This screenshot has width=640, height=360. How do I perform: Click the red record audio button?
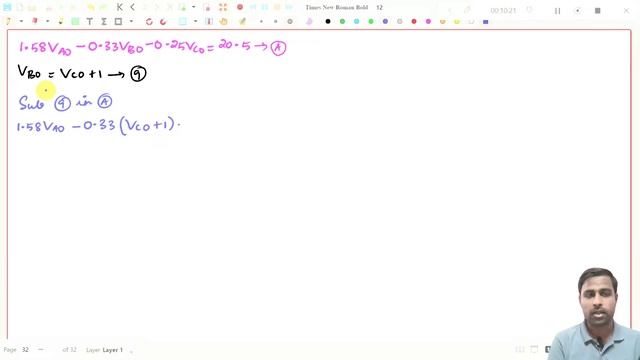click(240, 7)
